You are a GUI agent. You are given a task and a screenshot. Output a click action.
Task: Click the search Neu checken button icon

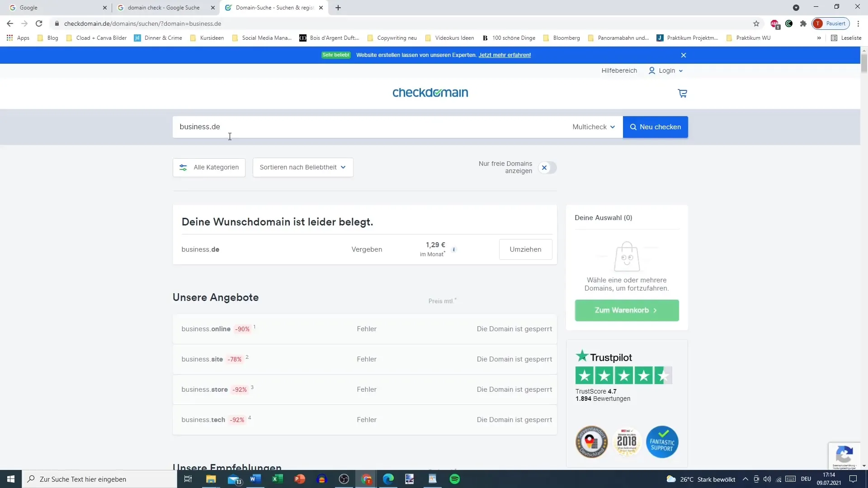click(635, 127)
